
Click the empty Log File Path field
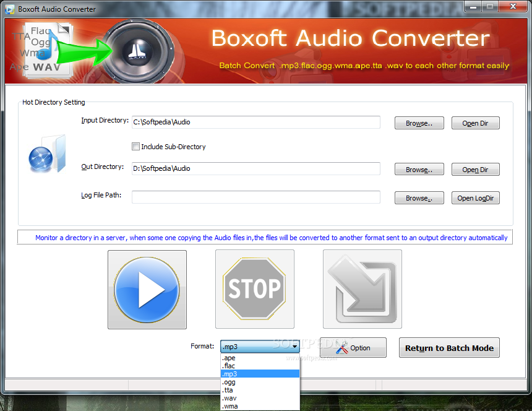pos(256,197)
